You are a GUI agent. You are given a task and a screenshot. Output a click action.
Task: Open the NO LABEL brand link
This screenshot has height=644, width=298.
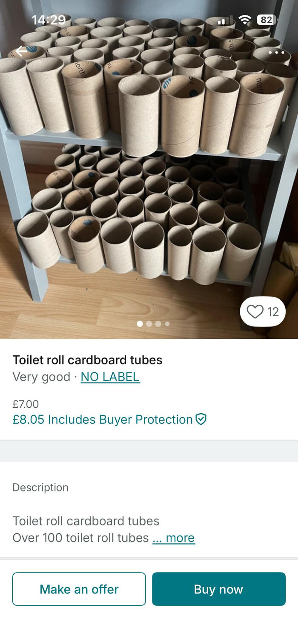110,377
